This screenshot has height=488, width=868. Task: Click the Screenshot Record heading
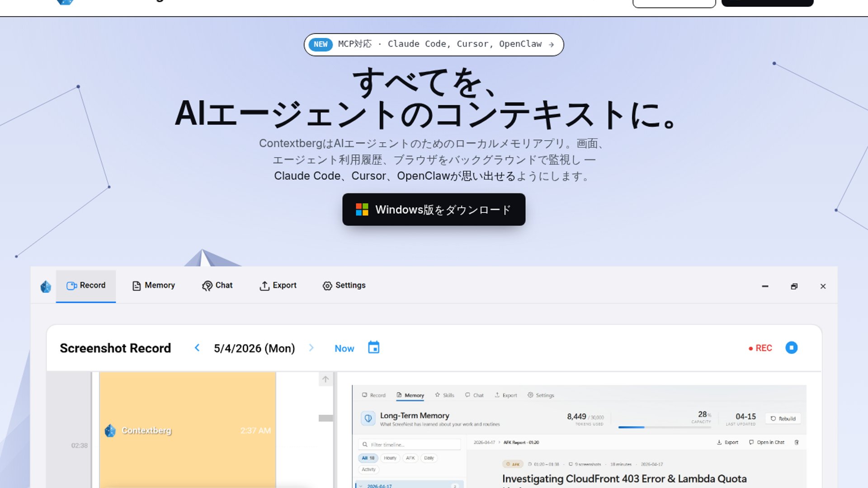(x=115, y=348)
